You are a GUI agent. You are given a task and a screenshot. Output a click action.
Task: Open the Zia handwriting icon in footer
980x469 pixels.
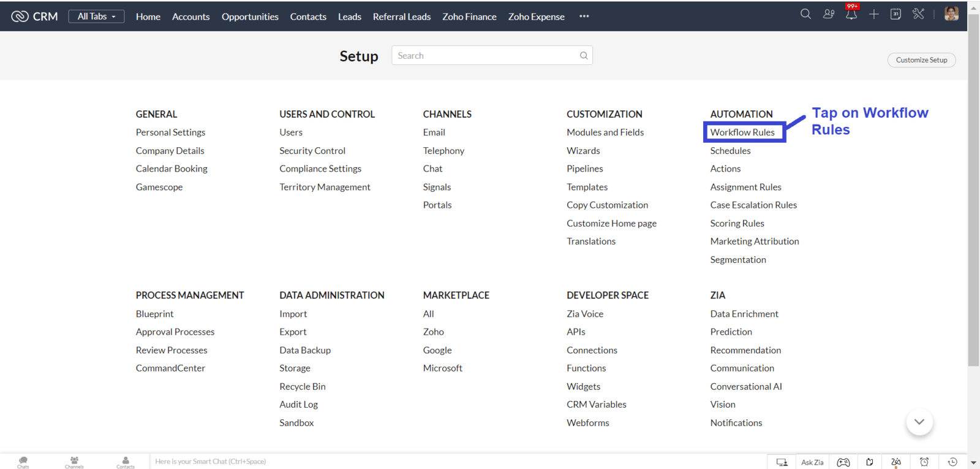coord(896,462)
